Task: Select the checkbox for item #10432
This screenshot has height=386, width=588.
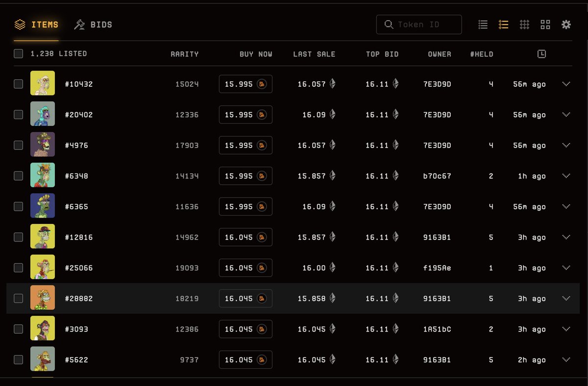Action: point(18,84)
